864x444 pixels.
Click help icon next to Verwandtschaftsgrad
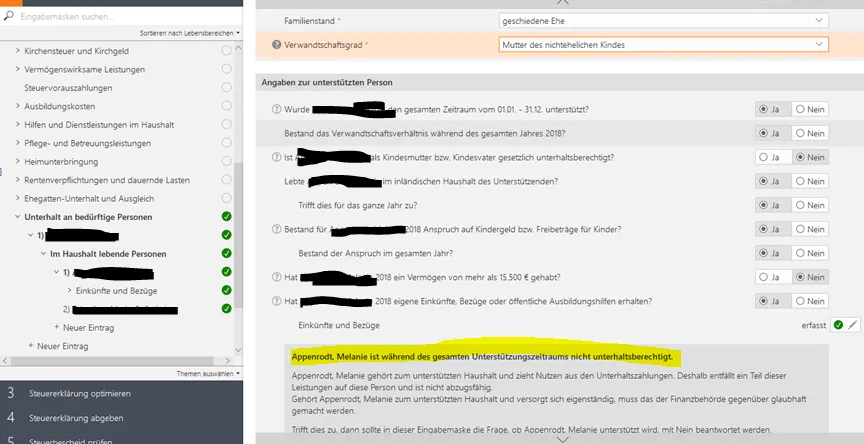point(277,45)
